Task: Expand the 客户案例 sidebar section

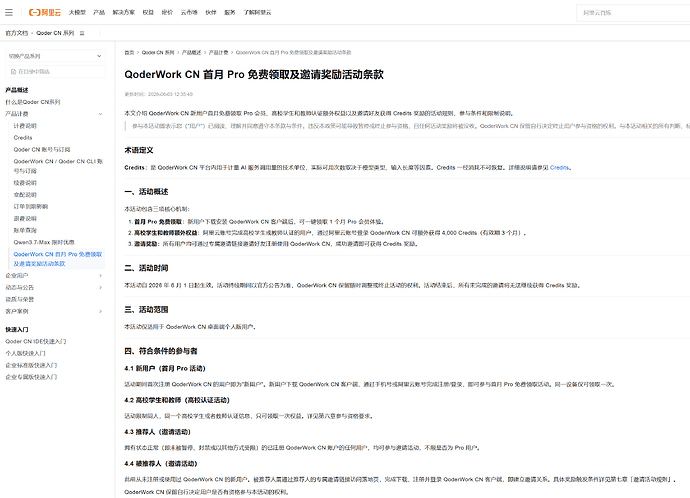Action: (100, 311)
